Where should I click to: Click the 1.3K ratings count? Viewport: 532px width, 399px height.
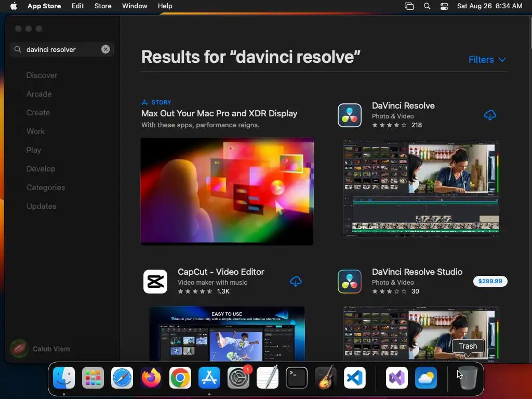tap(223, 291)
